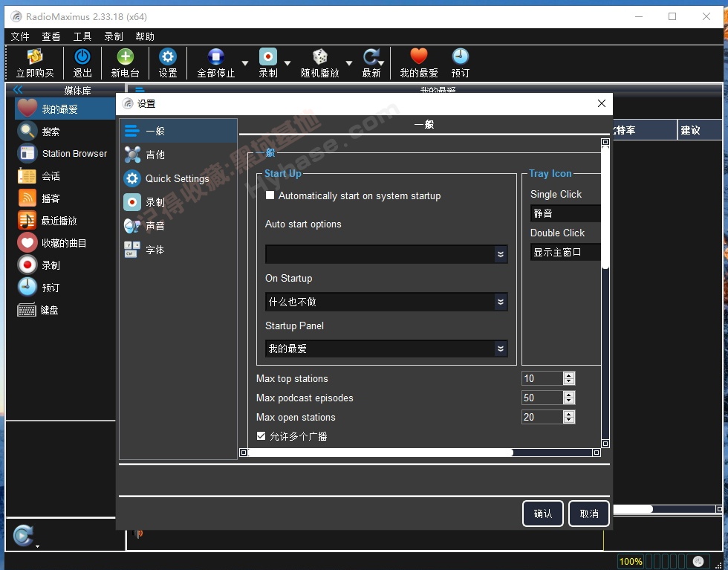Click the settings horizontal scrollbar thumb
The width and height of the screenshot is (728, 570).
coord(380,453)
